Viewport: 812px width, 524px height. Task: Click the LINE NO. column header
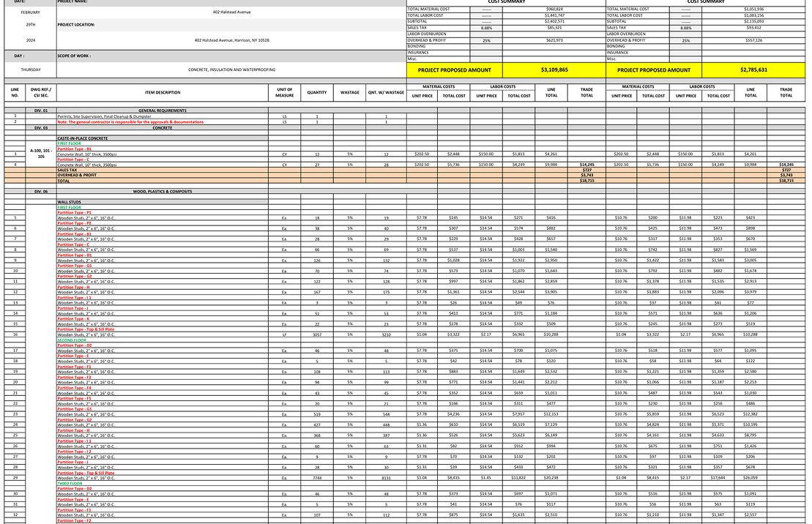point(15,93)
